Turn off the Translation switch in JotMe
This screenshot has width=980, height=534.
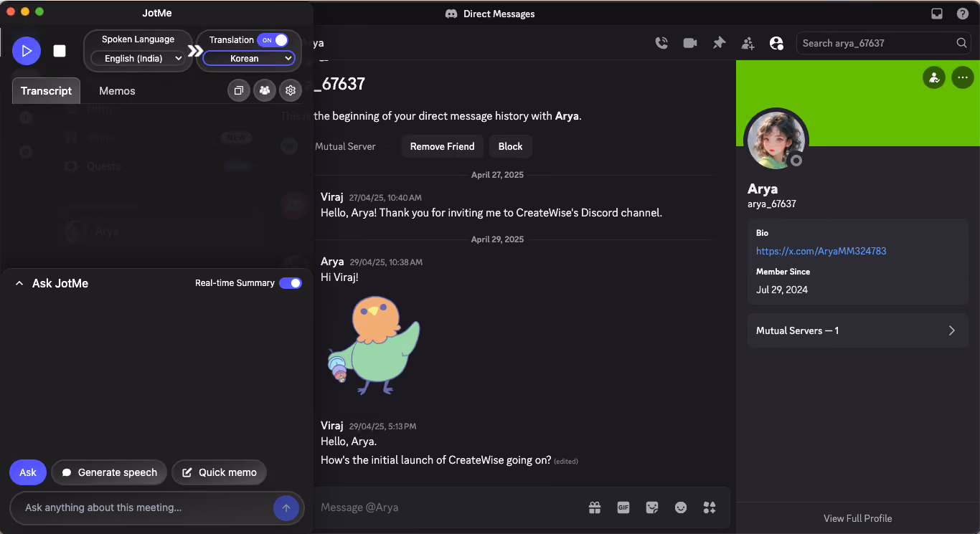click(x=273, y=40)
